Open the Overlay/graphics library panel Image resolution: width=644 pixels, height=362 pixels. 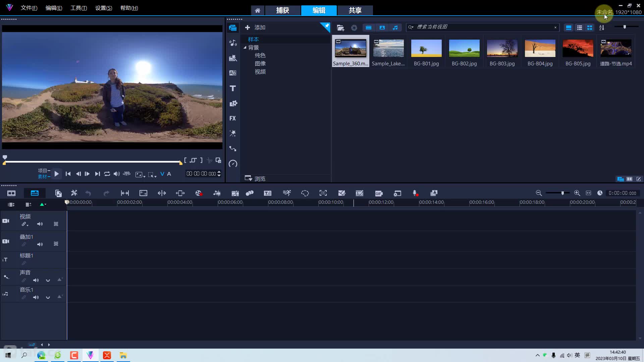click(233, 103)
